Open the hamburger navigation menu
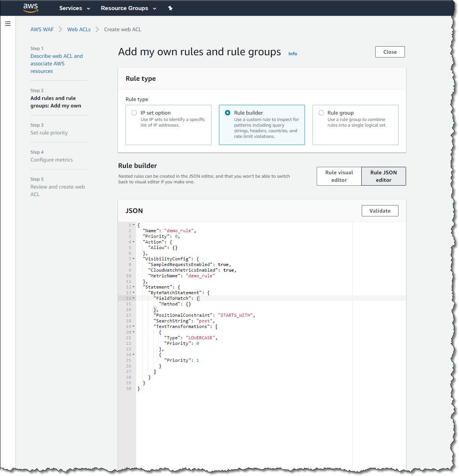The width and height of the screenshot is (459, 476). coord(8,24)
